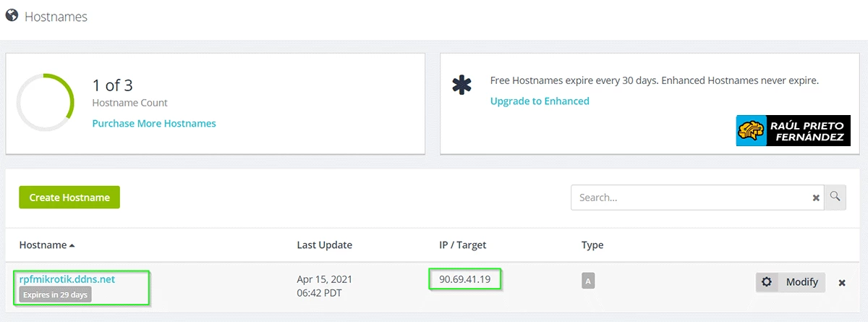This screenshot has width=868, height=322.
Task: Click the Raúl Prieto Fernández logo
Action: [793, 130]
